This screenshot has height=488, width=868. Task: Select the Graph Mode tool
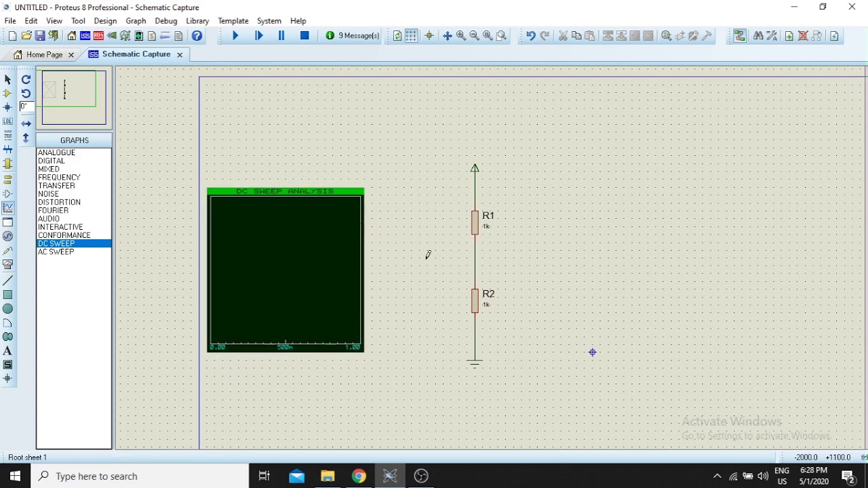7,207
